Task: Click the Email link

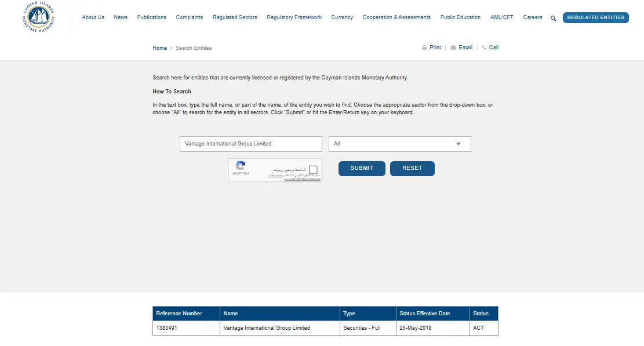Action: tap(465, 48)
